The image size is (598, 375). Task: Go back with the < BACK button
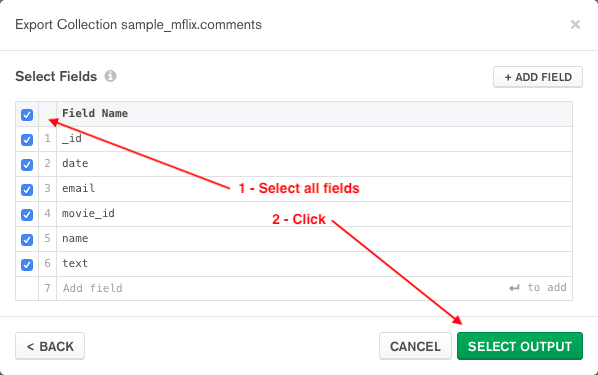click(50, 346)
